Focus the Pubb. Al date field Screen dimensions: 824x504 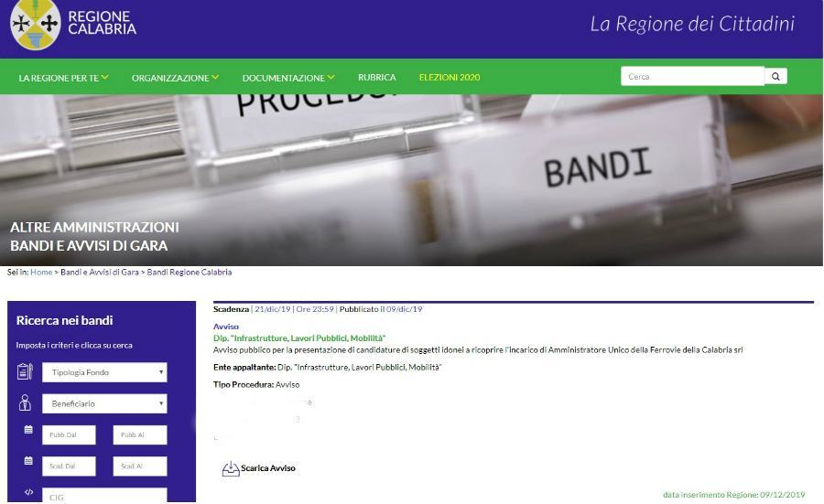140,434
